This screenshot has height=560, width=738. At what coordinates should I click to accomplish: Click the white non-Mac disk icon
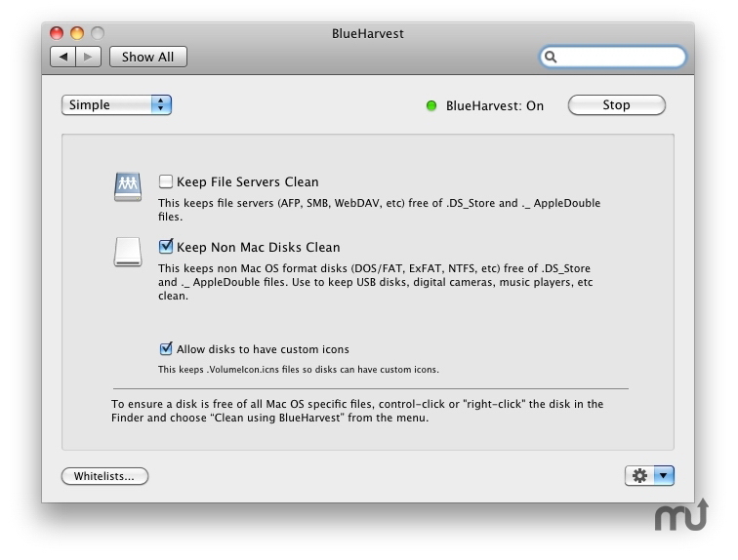pos(128,253)
